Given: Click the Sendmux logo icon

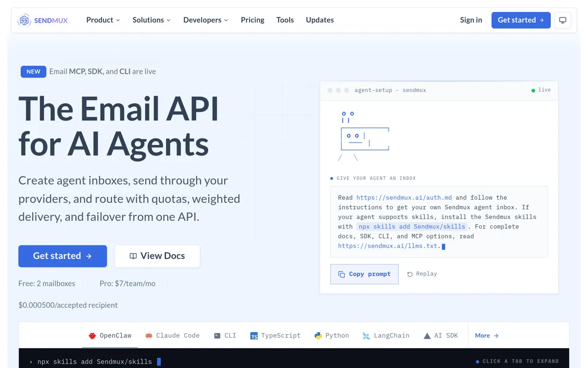Looking at the screenshot, I should 24,20.
